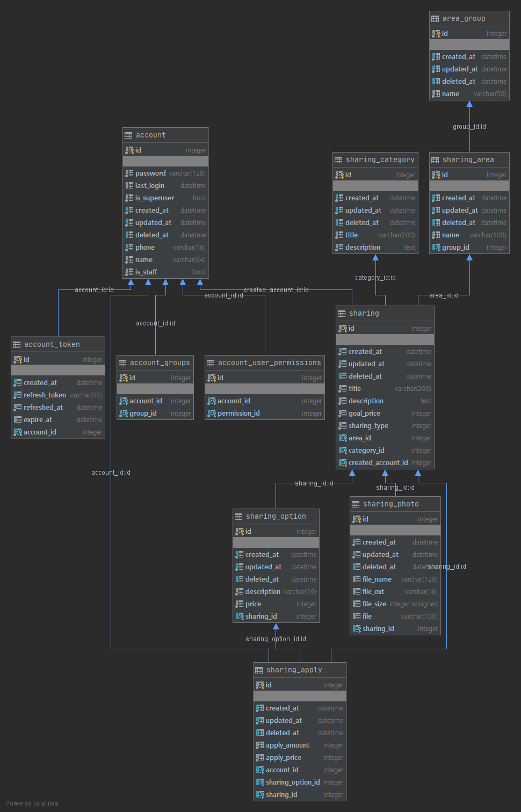Select name column in area_group
Screen dimensions: 521x812
click(469, 94)
